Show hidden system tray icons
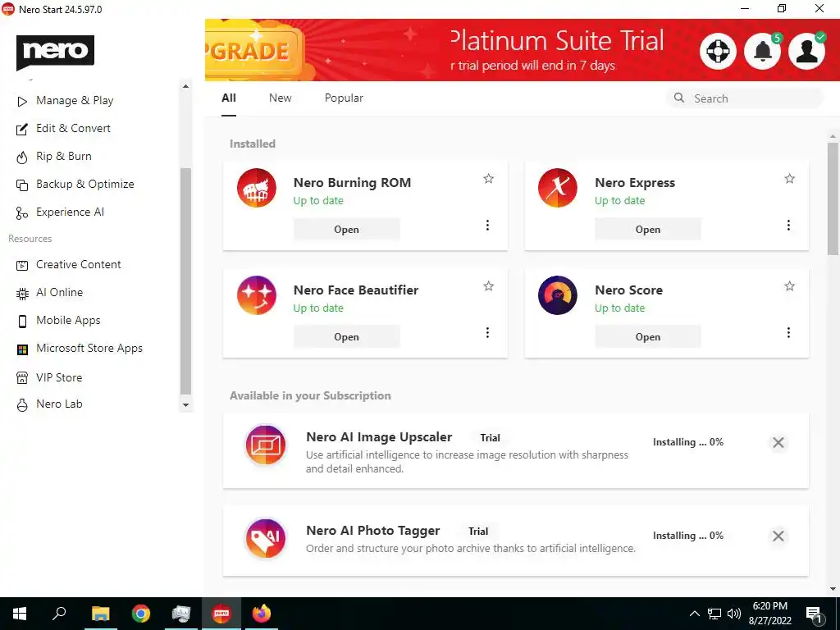This screenshot has width=840, height=630. tap(694, 614)
